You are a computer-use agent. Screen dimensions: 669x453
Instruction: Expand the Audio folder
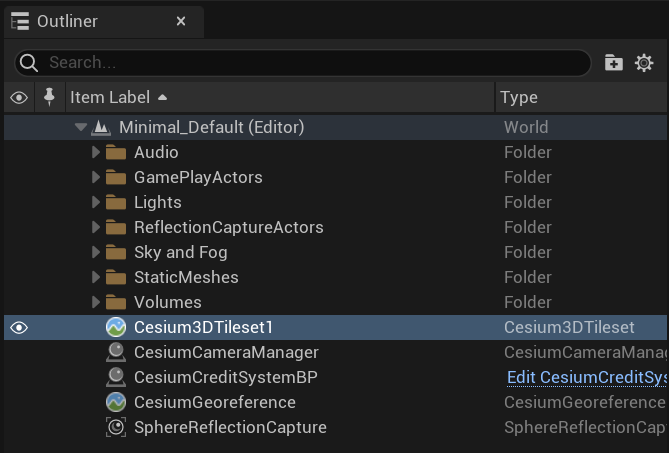click(x=96, y=152)
